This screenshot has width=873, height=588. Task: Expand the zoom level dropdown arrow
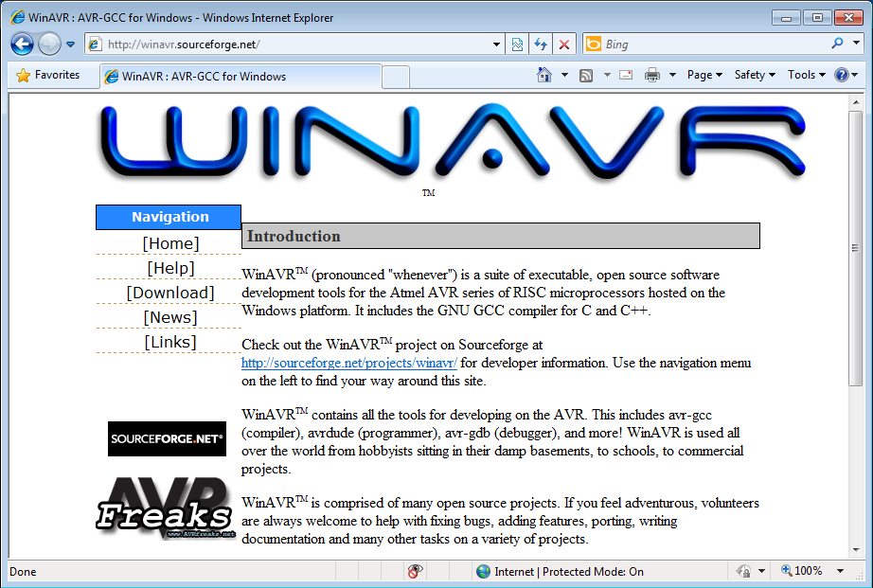click(x=840, y=571)
